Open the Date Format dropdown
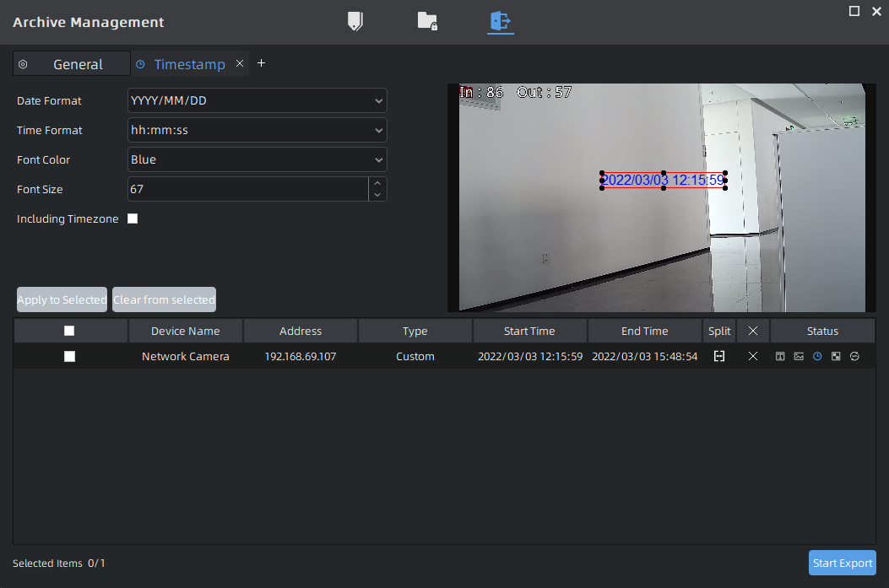Screen dimensions: 889x588 257,101
